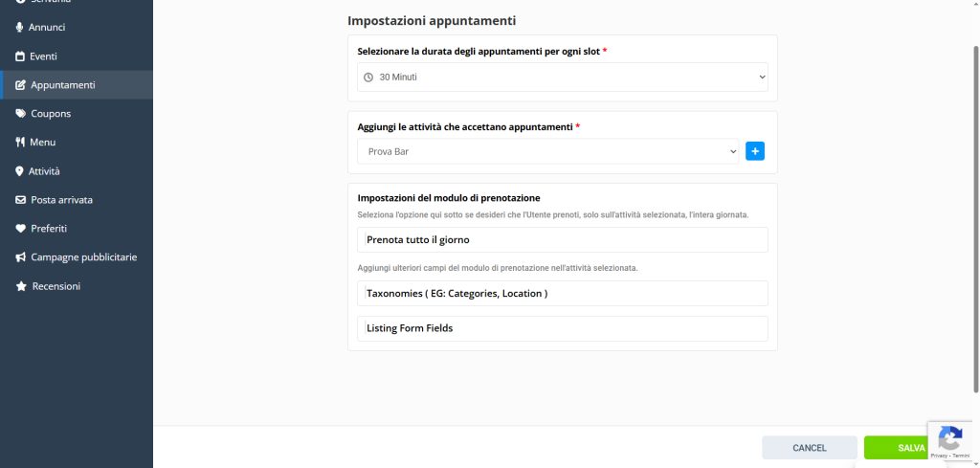Click the map pin icon beside Attività
The height and width of the screenshot is (468, 980).
[20, 171]
